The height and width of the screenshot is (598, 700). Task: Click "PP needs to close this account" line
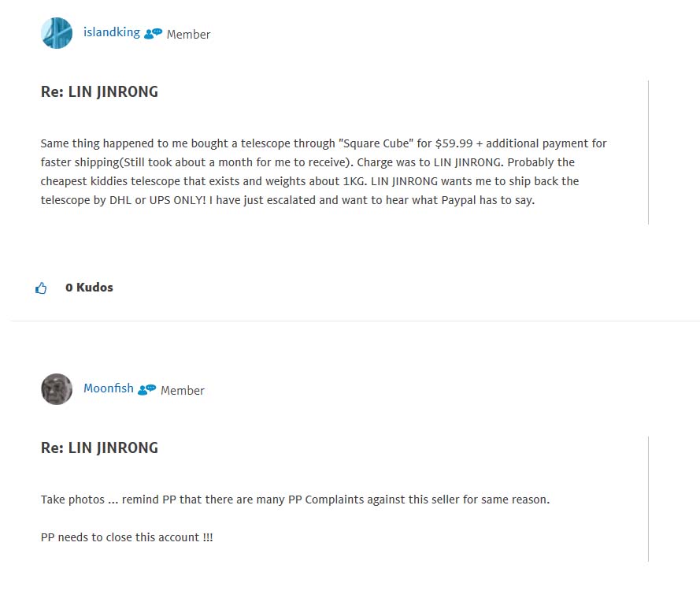[126, 537]
